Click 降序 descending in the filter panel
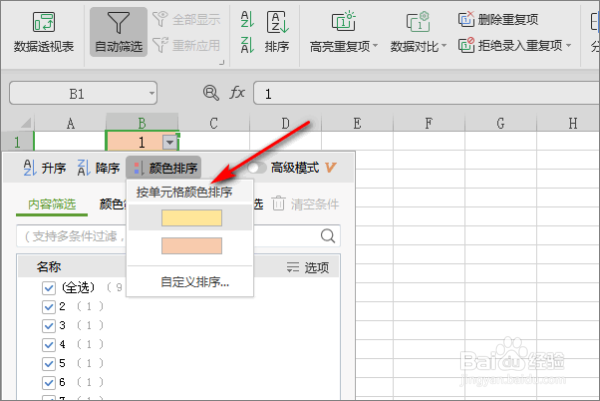This screenshot has height=401, width=600. pyautogui.click(x=98, y=168)
